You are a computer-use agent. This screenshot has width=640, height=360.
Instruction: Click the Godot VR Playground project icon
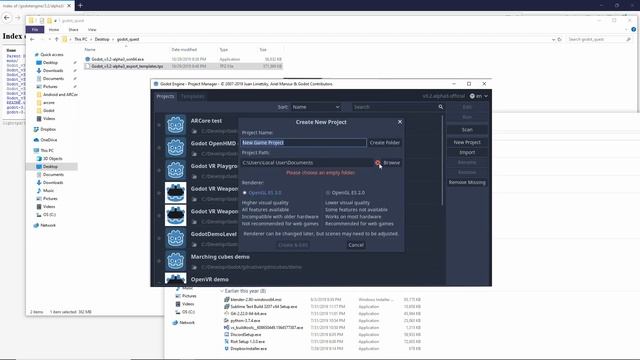pos(176,170)
